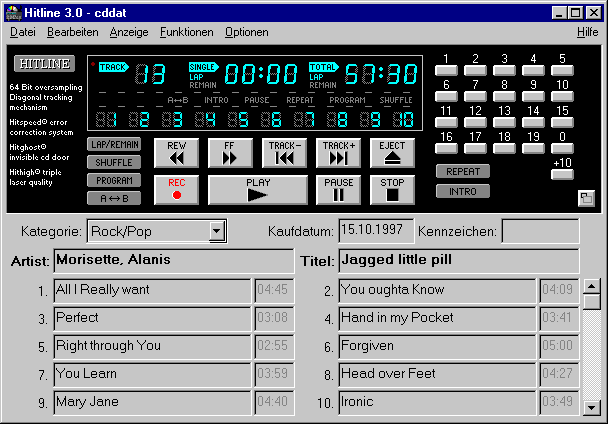Start recording with the REC button
Viewport: 608px width, 424px height.
pyautogui.click(x=176, y=190)
